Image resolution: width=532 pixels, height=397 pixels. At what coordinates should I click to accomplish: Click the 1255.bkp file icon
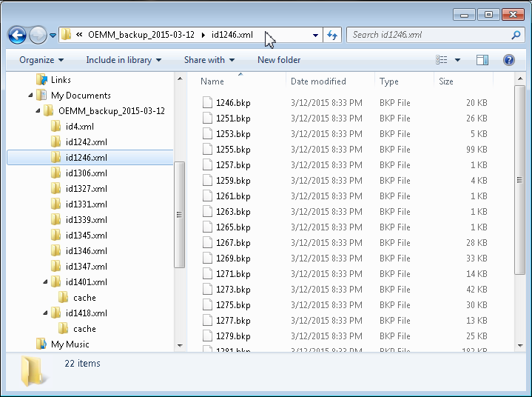coord(207,150)
